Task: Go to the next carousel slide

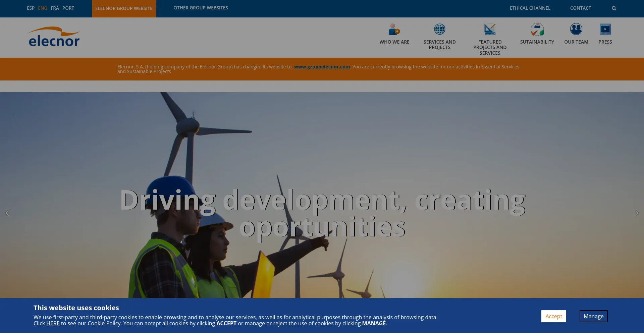Action: click(x=636, y=213)
